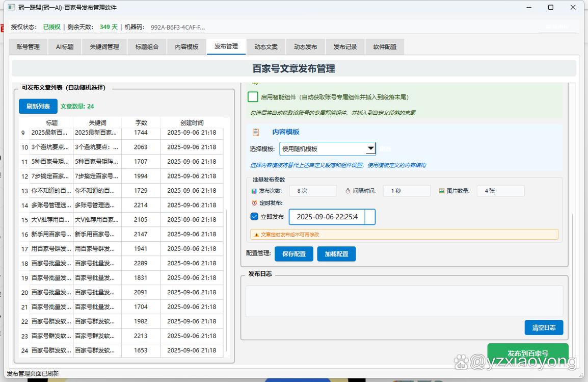Select row 12 title 7步搞定百家...
This screenshot has height=382, width=588.
(x=51, y=176)
